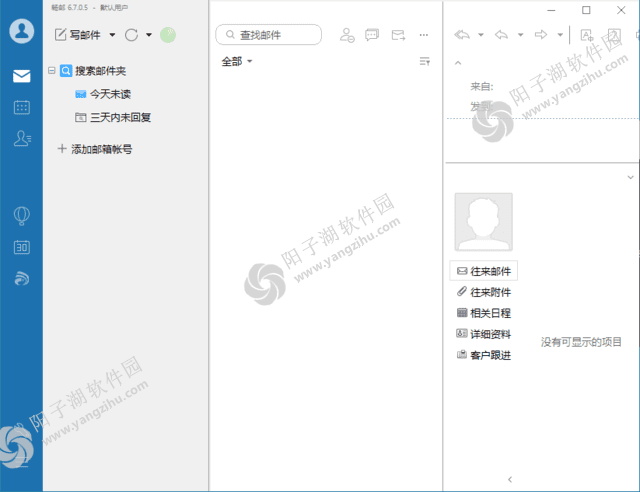The height and width of the screenshot is (492, 640).
Task: Switch to the 详细资料 tab
Action: point(484,334)
